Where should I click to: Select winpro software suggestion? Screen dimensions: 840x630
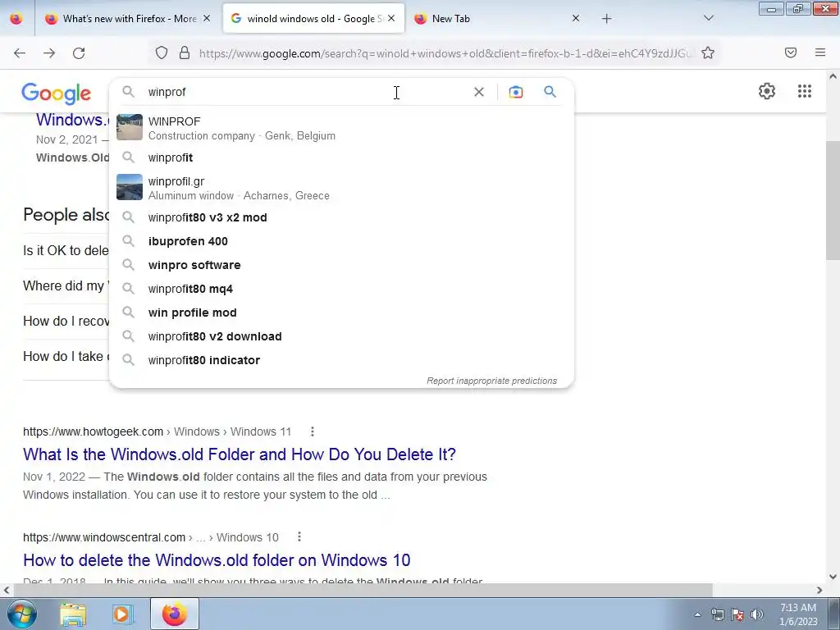tap(341, 265)
